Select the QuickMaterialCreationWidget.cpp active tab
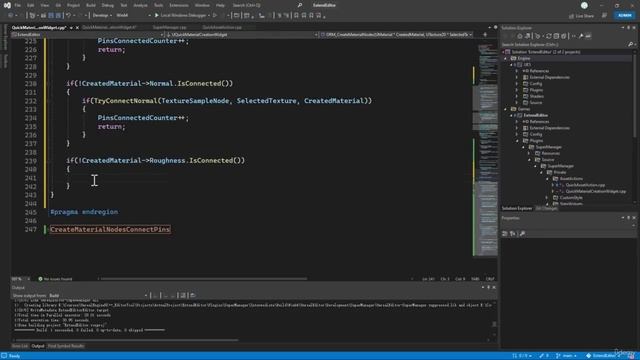 pos(39,28)
